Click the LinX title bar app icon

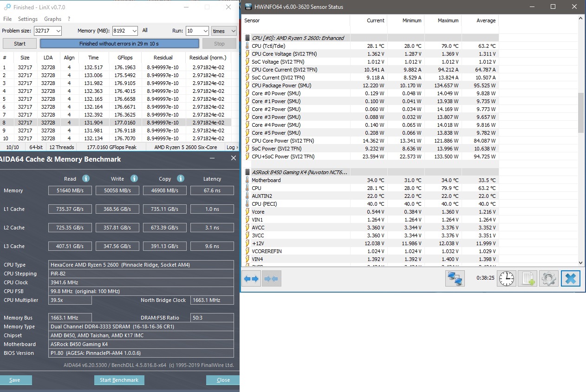click(7, 7)
